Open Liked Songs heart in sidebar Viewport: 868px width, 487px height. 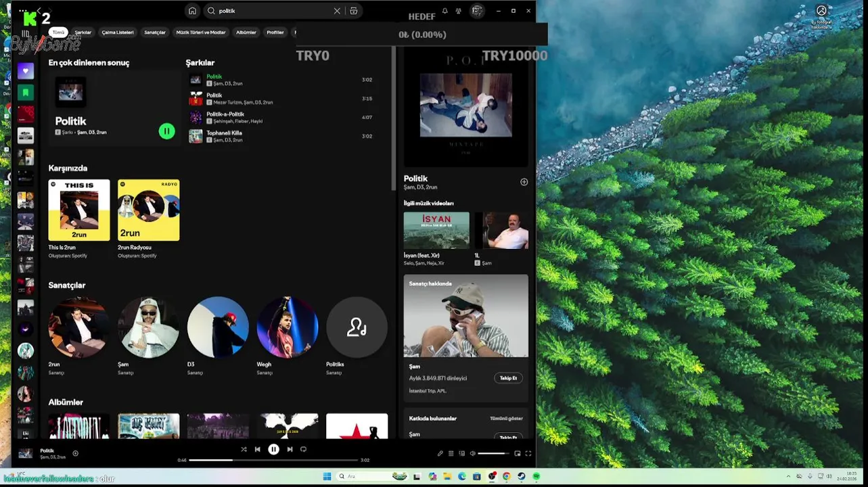click(x=26, y=71)
